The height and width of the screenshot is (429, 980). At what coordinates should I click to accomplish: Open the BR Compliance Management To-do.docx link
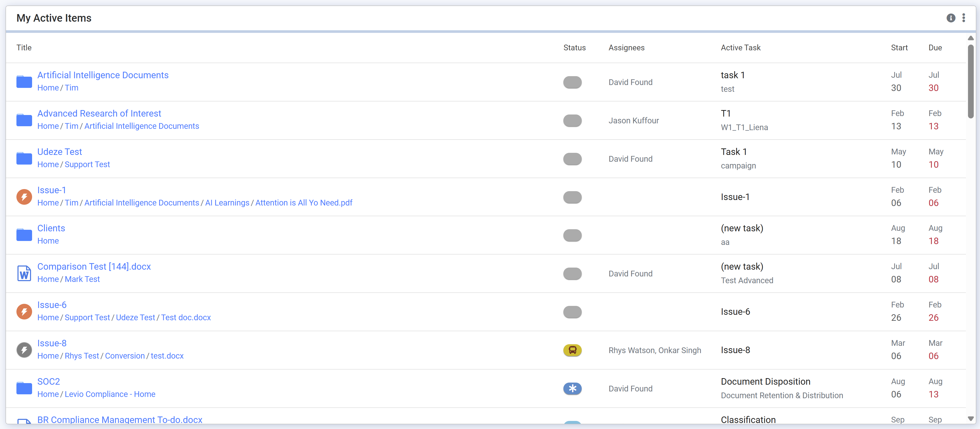point(119,420)
